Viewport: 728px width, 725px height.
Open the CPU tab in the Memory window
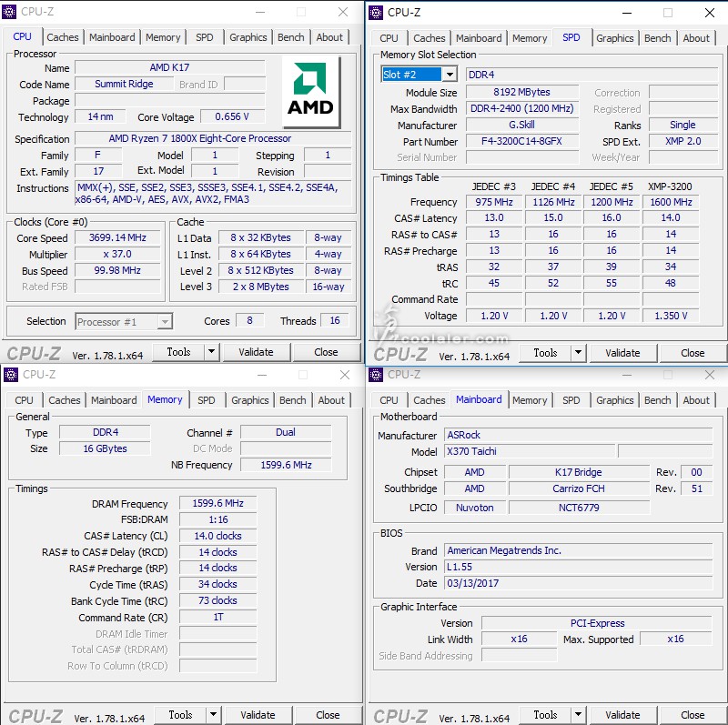(25, 400)
